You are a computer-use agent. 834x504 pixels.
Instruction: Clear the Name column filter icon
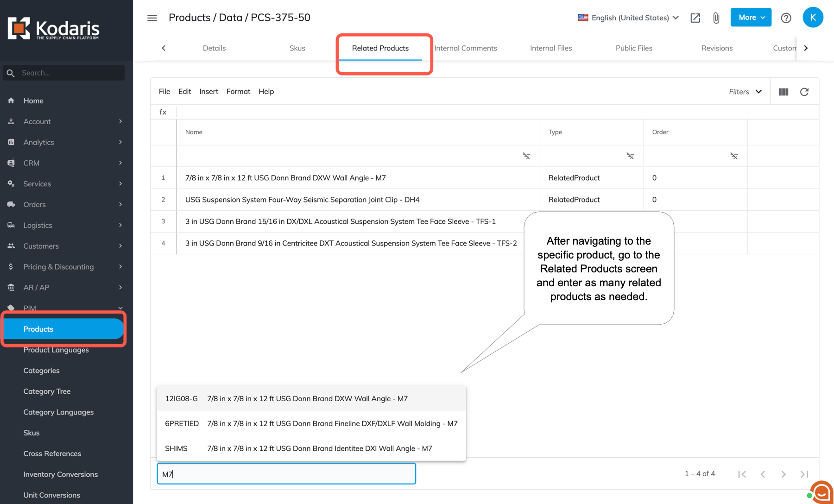pos(527,156)
